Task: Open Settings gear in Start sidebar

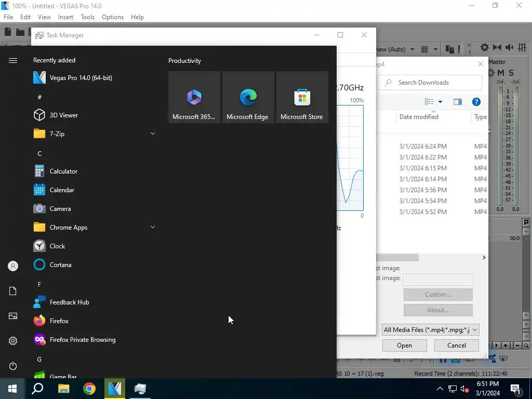Action: point(13,341)
